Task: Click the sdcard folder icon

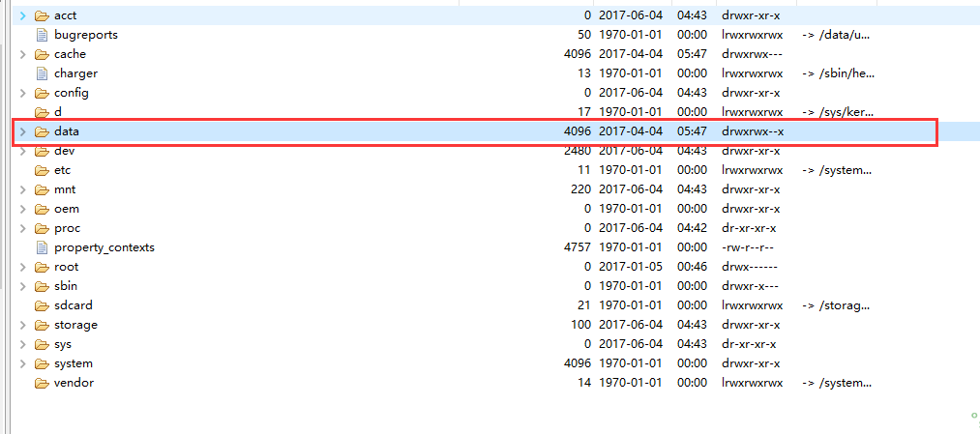Action: [42, 305]
